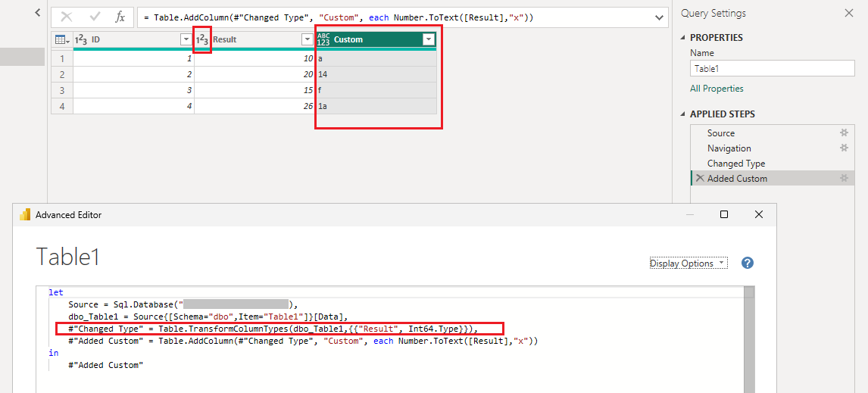Click the Result cell containing 15
The image size is (868, 393).
tap(254, 90)
